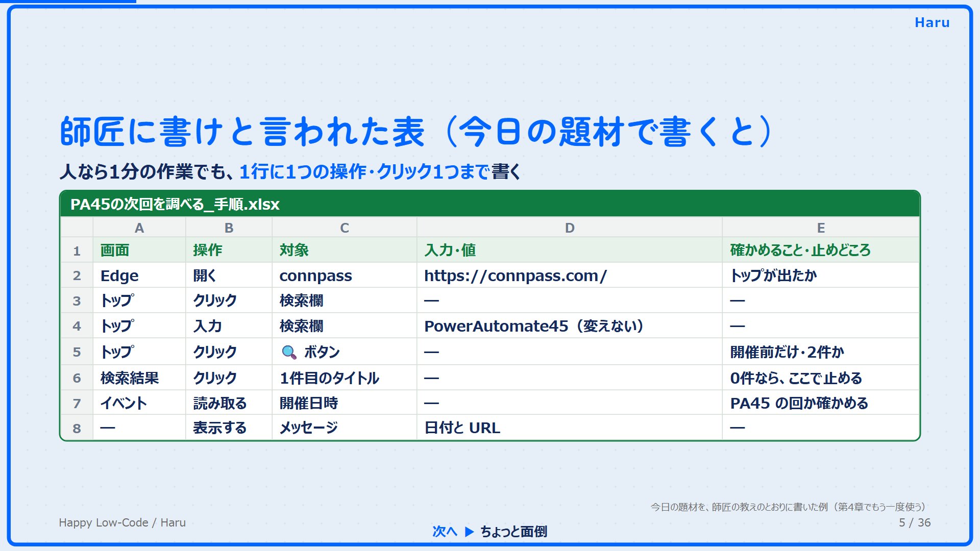Click the magnifying glass icon in row 5

289,352
